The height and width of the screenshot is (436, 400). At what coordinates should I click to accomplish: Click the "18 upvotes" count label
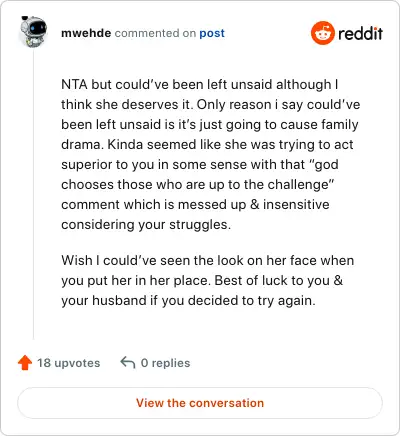68,363
